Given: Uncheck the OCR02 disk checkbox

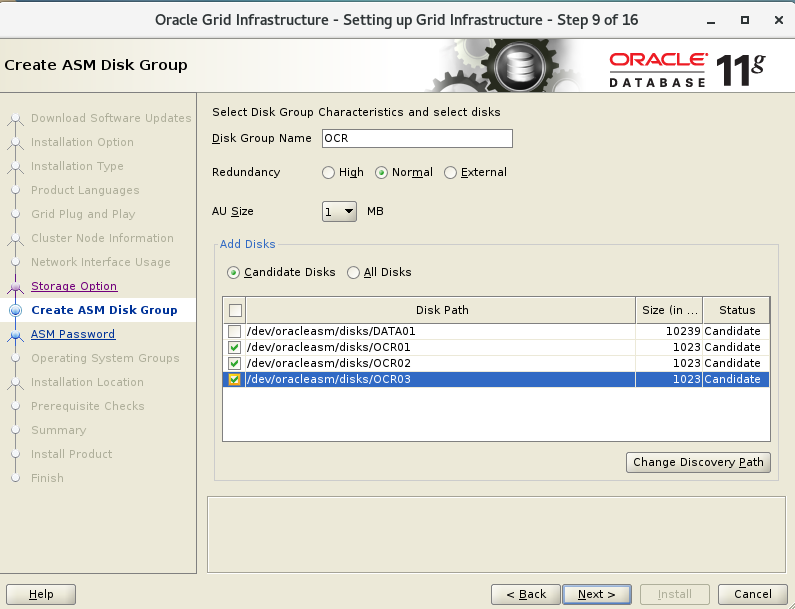Looking at the screenshot, I should [234, 364].
